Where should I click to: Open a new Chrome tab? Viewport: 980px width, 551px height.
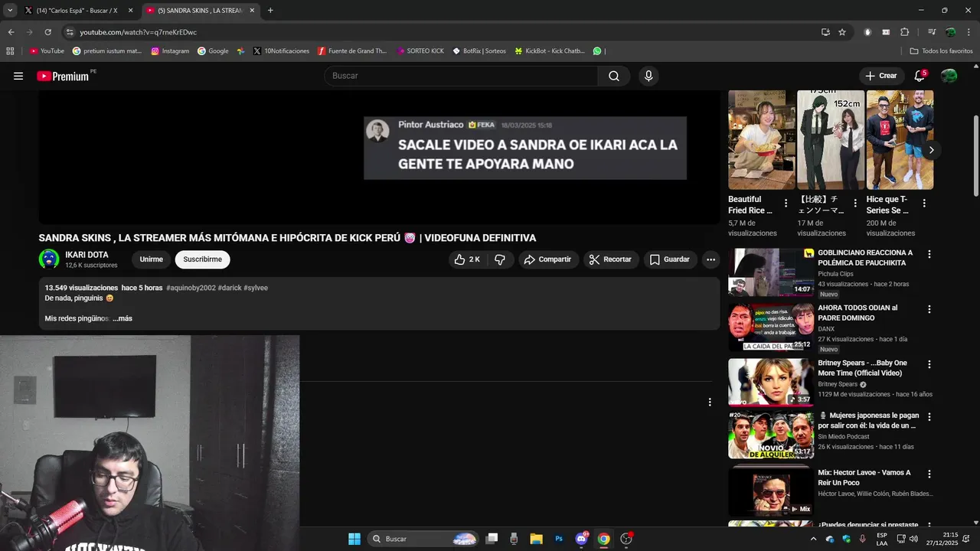[x=270, y=11]
